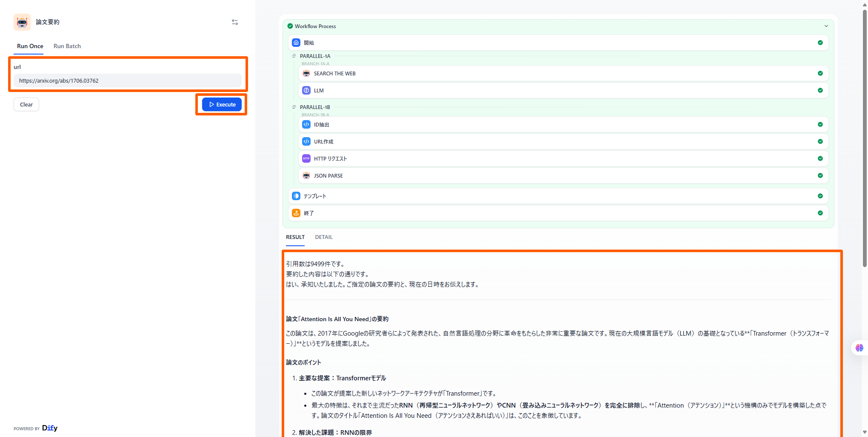Click the HTTP リクエスト node icon

[x=306, y=158]
